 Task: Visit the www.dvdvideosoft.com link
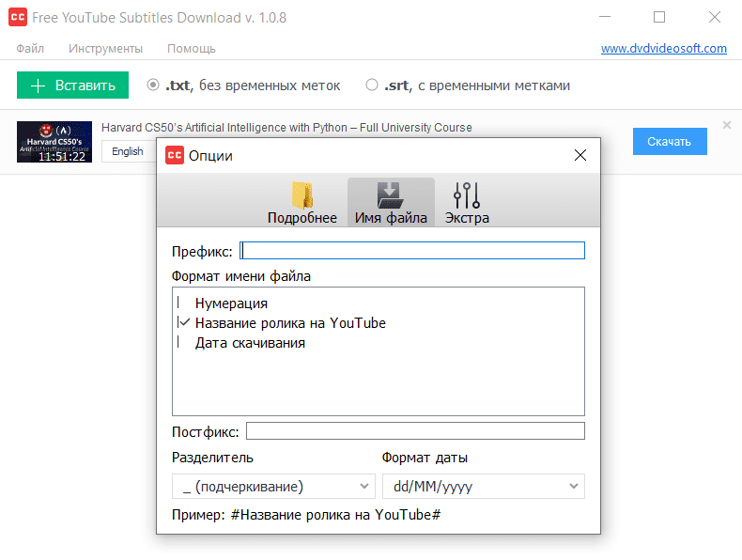(664, 48)
